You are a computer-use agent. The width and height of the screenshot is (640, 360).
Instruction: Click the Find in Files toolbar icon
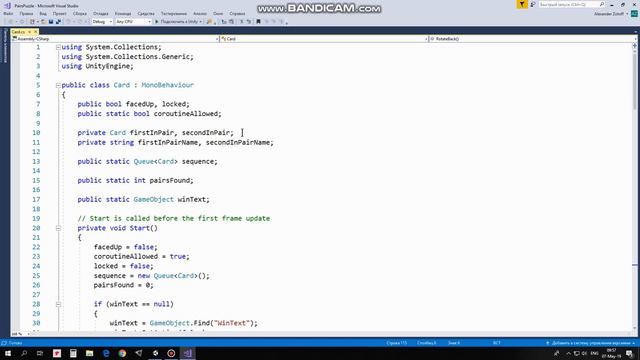point(209,22)
